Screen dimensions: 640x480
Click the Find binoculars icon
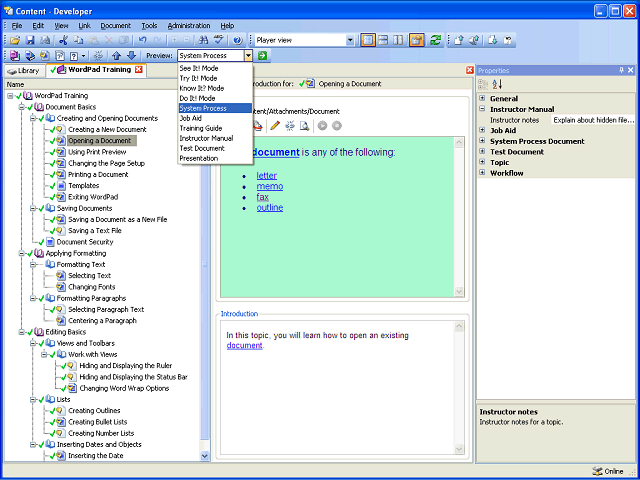[x=203, y=40]
